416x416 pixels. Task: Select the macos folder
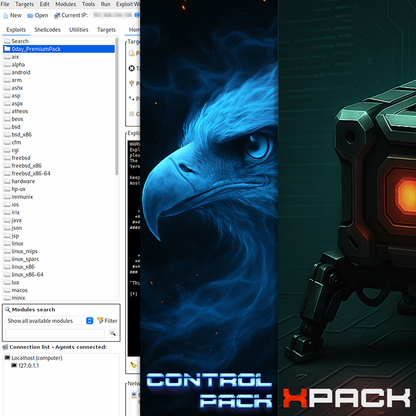click(x=19, y=290)
